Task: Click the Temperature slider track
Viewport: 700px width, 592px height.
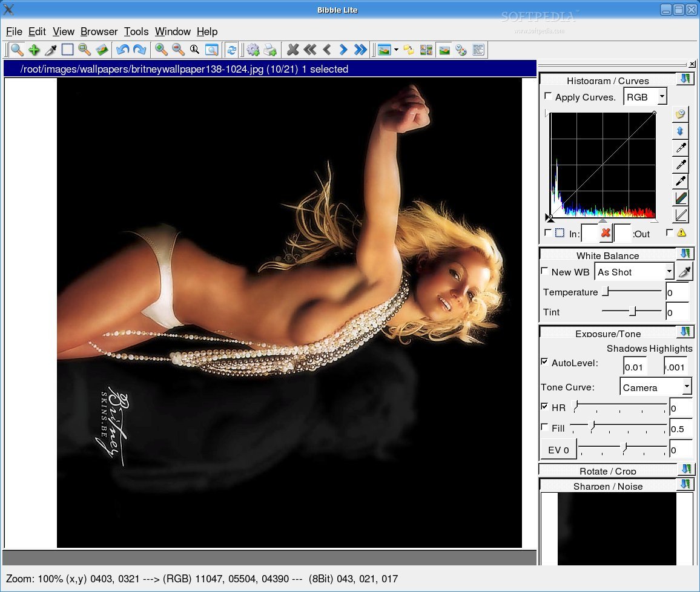Action: tap(632, 291)
